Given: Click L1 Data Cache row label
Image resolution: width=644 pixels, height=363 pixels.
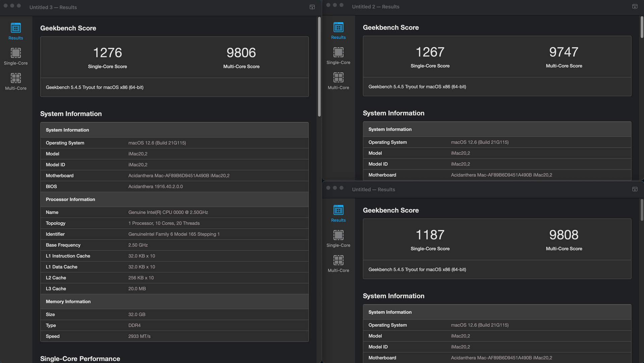Looking at the screenshot, I should pos(61,267).
